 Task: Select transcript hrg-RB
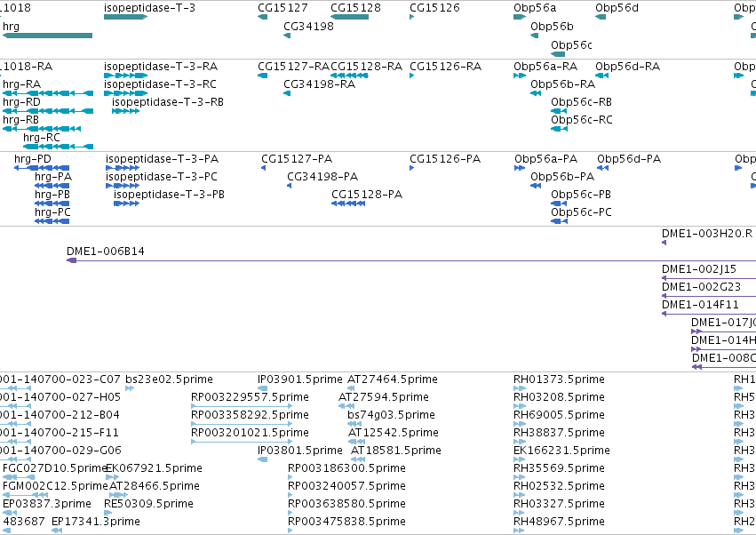tap(42, 129)
